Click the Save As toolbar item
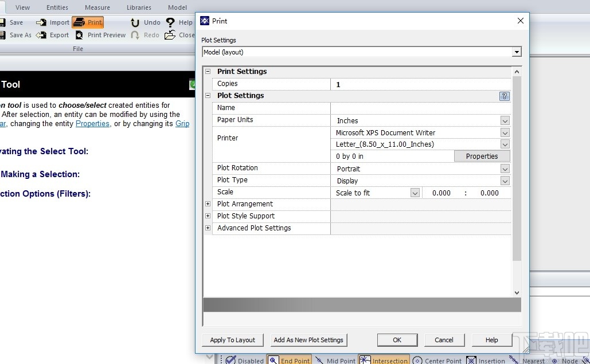Image resolution: width=590 pixels, height=364 pixels. click(x=15, y=35)
